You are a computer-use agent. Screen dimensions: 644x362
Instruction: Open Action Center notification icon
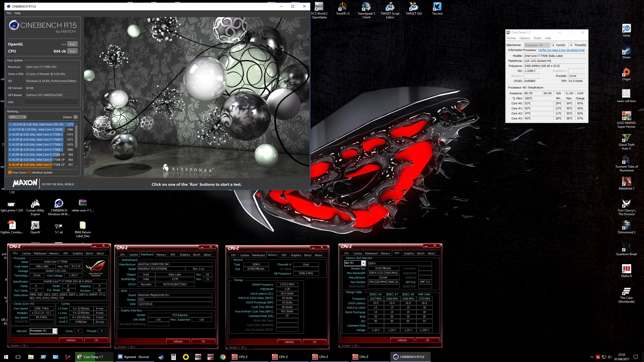tap(636, 357)
